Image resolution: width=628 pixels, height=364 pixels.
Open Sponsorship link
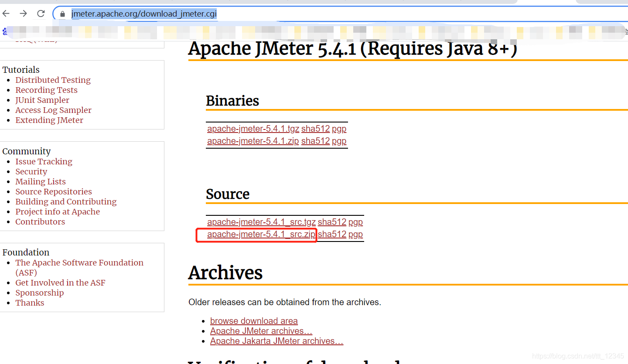(x=39, y=293)
